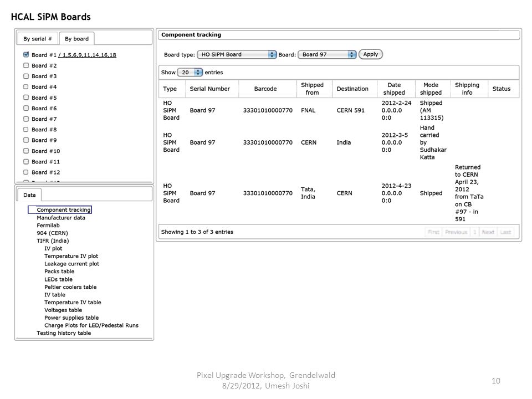Go to the Previous page
Image resolution: width=532 pixels, height=399 pixels.
456,232
